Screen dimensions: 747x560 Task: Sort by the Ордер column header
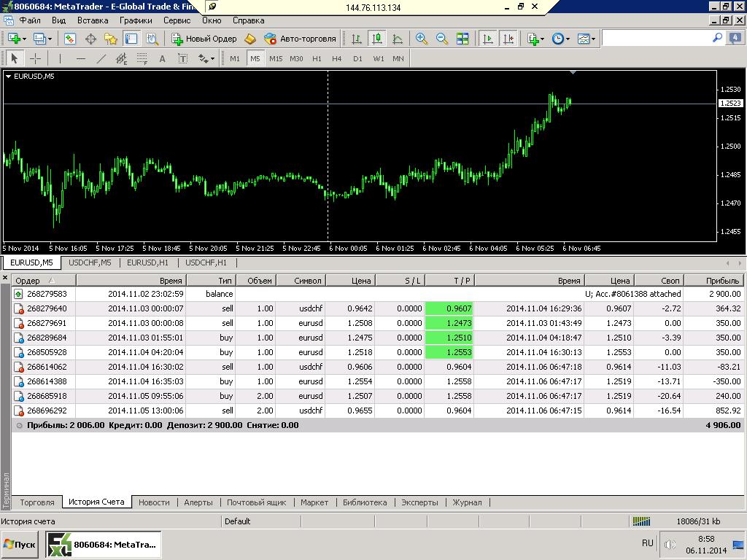[x=43, y=281]
